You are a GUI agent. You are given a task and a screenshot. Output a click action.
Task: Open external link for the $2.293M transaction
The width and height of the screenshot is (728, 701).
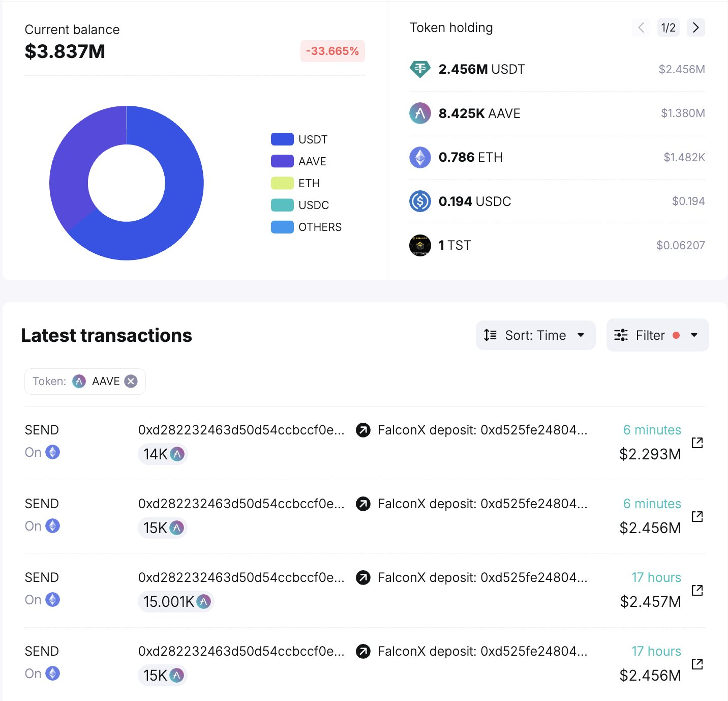[x=697, y=443]
